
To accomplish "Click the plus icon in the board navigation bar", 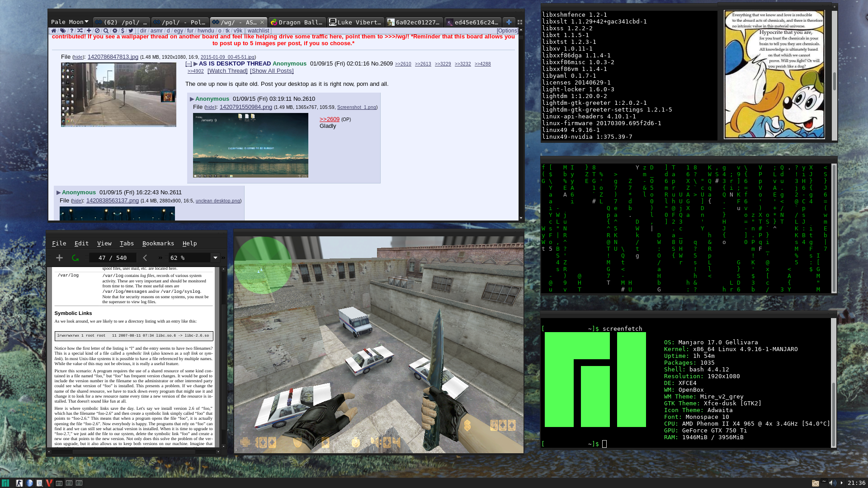I will click(89, 31).
